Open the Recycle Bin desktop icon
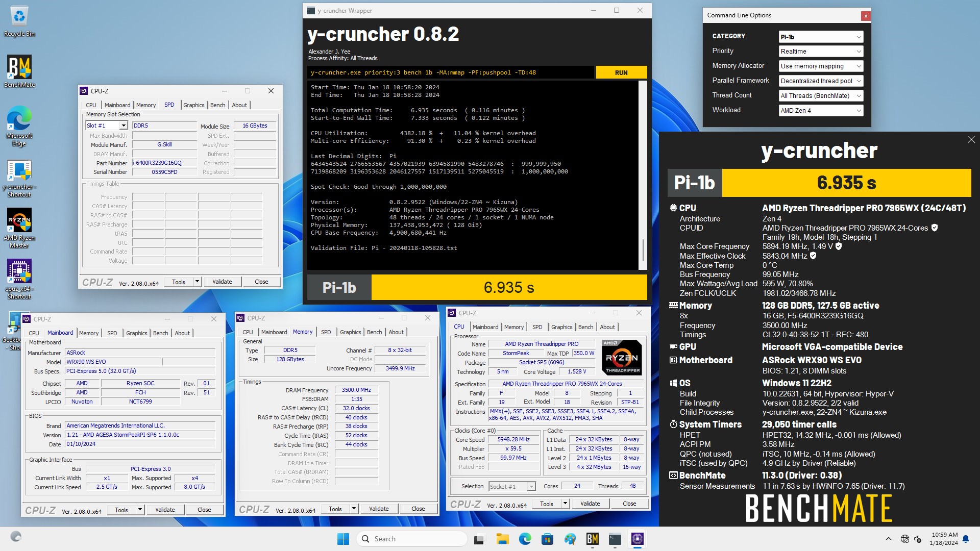 19,21
